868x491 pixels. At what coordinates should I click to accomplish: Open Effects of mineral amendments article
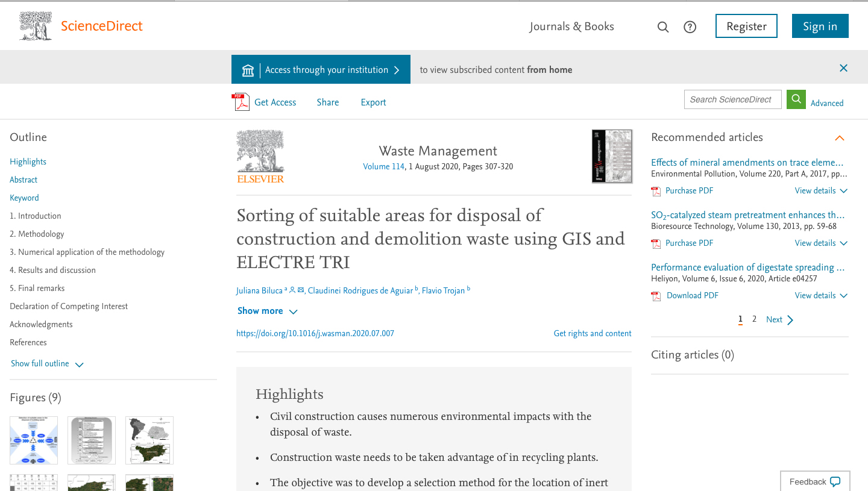click(x=747, y=162)
